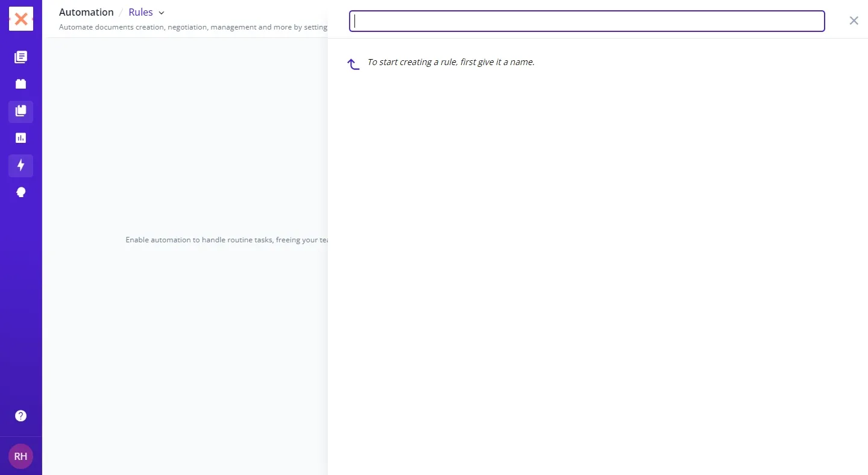Image resolution: width=868 pixels, height=475 pixels.
Task: Click the curved arrow hint icon
Action: pos(353,63)
